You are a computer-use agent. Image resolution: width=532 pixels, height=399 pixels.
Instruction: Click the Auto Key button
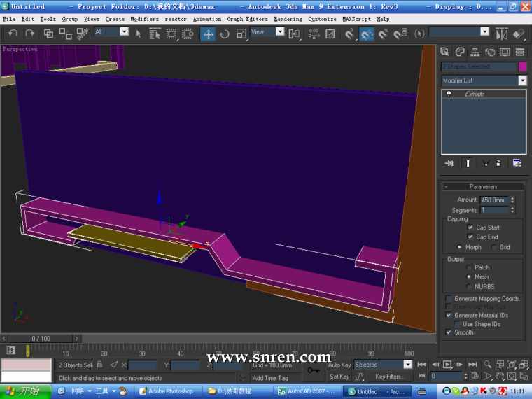pyautogui.click(x=339, y=365)
